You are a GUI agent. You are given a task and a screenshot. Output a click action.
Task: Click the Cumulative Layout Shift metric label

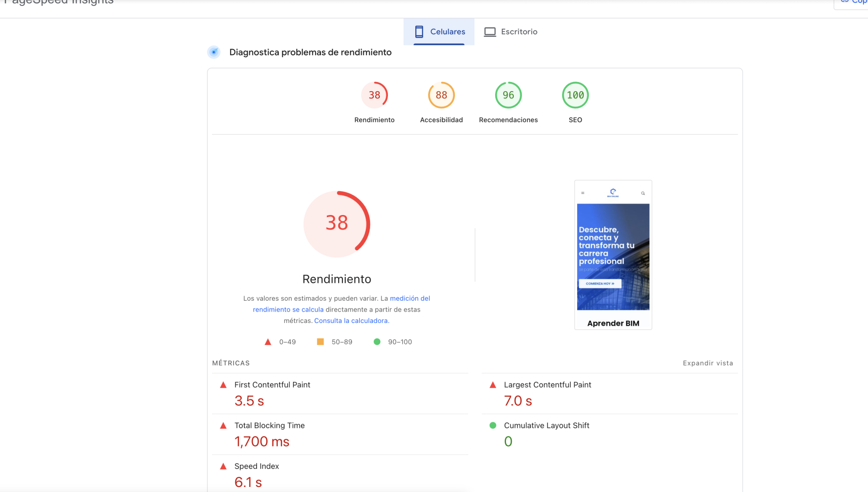point(547,425)
